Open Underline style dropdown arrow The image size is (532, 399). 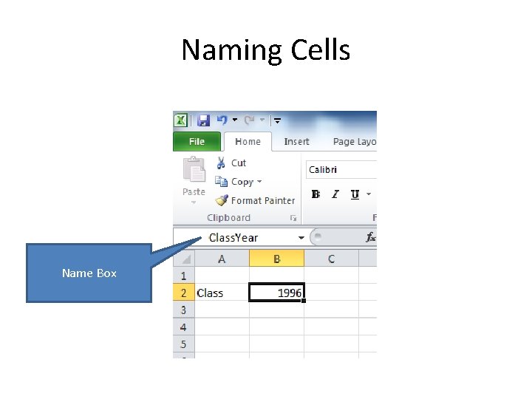tap(369, 194)
